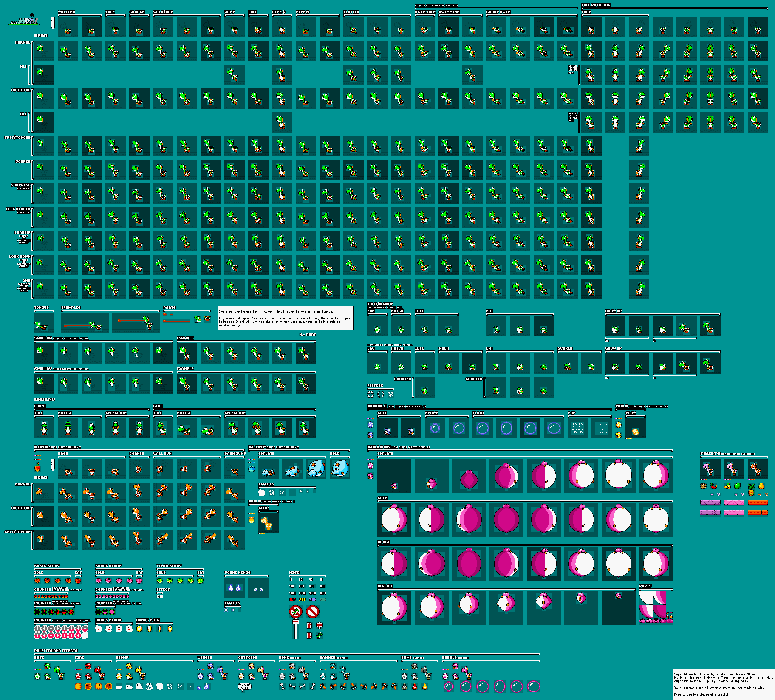Select the red 1UP score sprite
This screenshot has width=775, height=700.
coord(292,600)
